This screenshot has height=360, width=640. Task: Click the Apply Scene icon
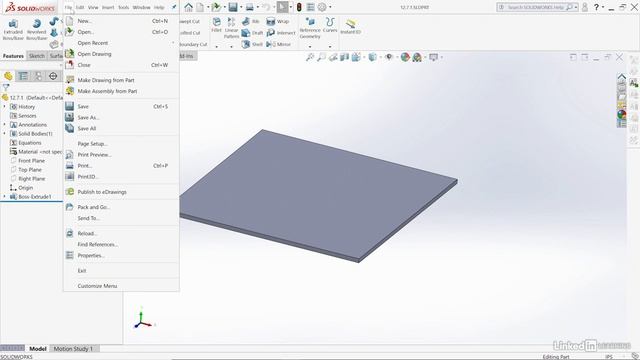[x=417, y=57]
